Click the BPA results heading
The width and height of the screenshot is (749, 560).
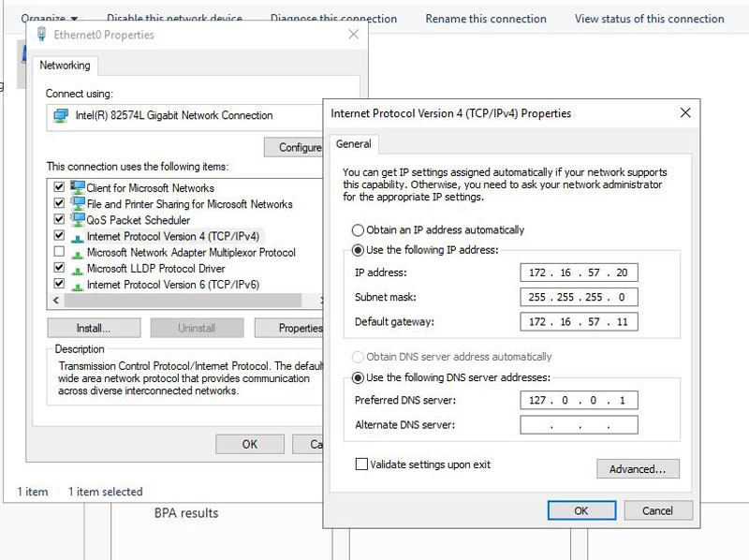point(186,513)
